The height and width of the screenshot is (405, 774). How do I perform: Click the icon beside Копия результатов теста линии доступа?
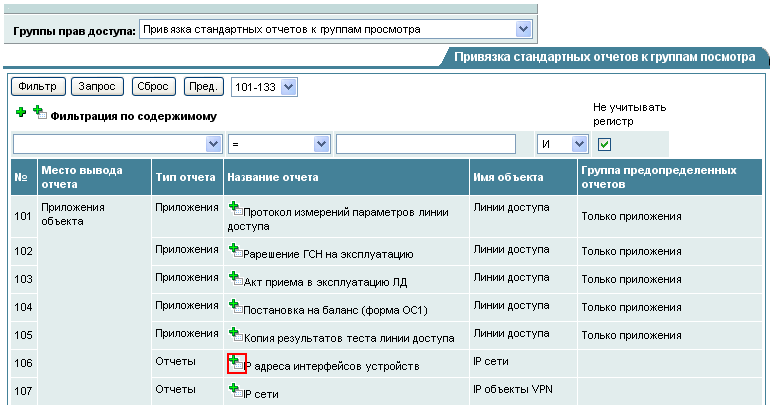235,334
